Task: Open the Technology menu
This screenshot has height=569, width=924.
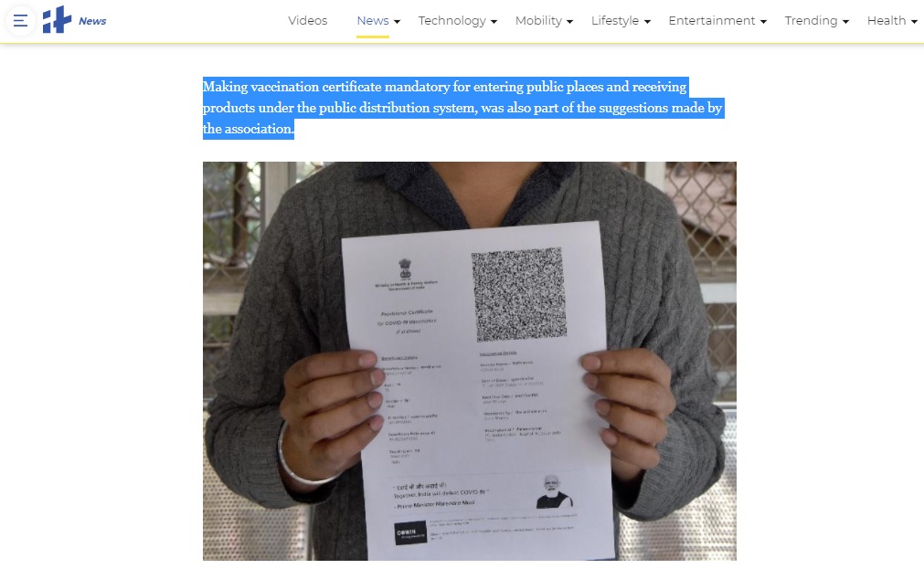Action: click(x=452, y=21)
